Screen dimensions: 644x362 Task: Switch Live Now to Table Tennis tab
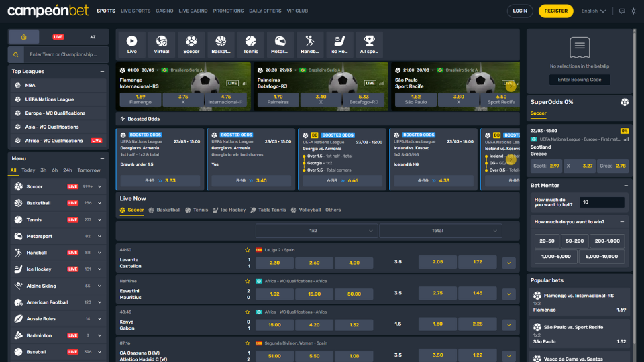click(x=268, y=210)
